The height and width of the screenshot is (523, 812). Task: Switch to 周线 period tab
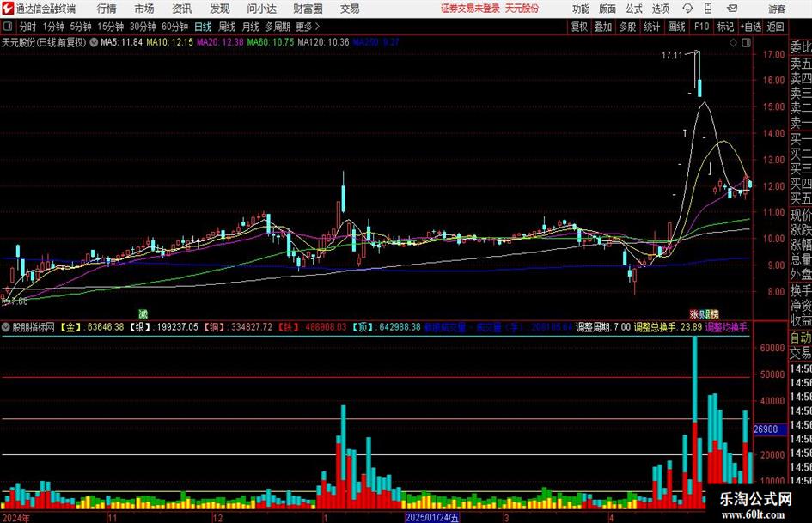point(227,27)
